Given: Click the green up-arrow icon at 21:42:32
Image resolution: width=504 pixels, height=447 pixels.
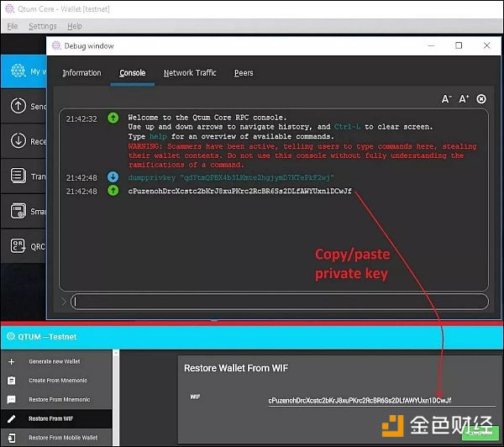Looking at the screenshot, I should (113, 118).
